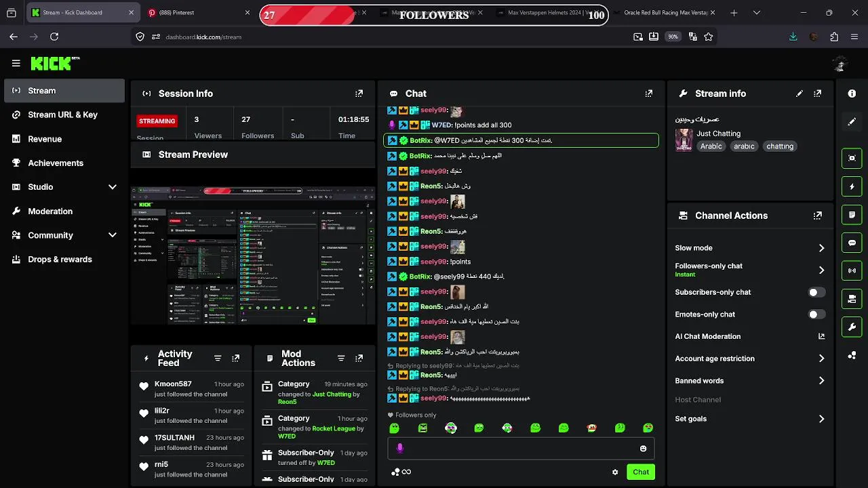Viewport: 868px width, 488px height.
Task: Expand Banned words settings
Action: click(821, 381)
